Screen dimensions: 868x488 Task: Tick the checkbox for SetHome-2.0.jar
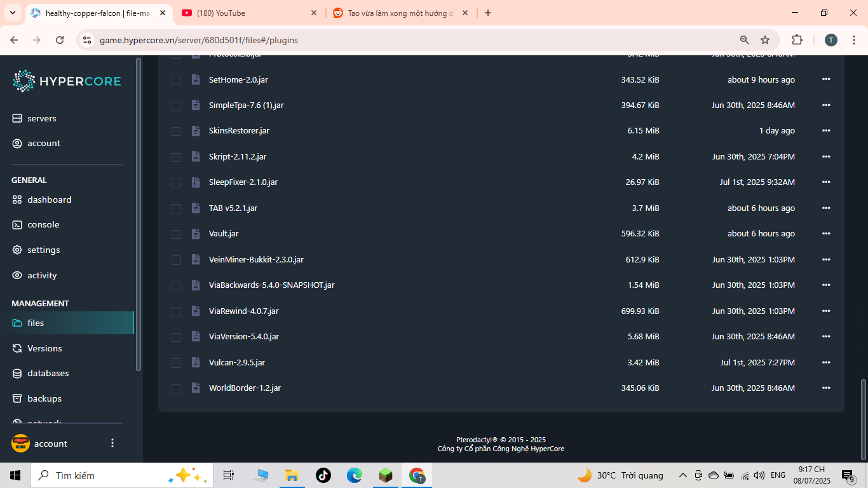176,80
